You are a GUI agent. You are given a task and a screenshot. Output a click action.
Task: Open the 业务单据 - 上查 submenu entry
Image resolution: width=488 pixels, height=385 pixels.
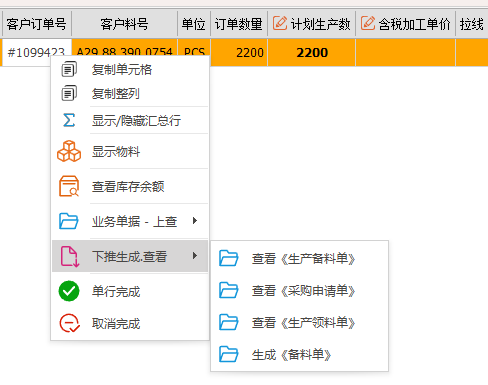(130, 221)
